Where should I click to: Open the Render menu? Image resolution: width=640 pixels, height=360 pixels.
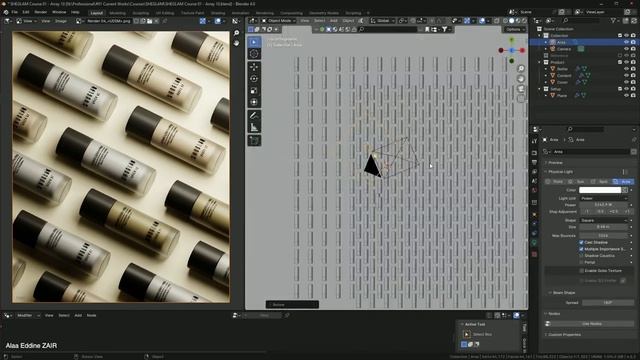pos(40,12)
